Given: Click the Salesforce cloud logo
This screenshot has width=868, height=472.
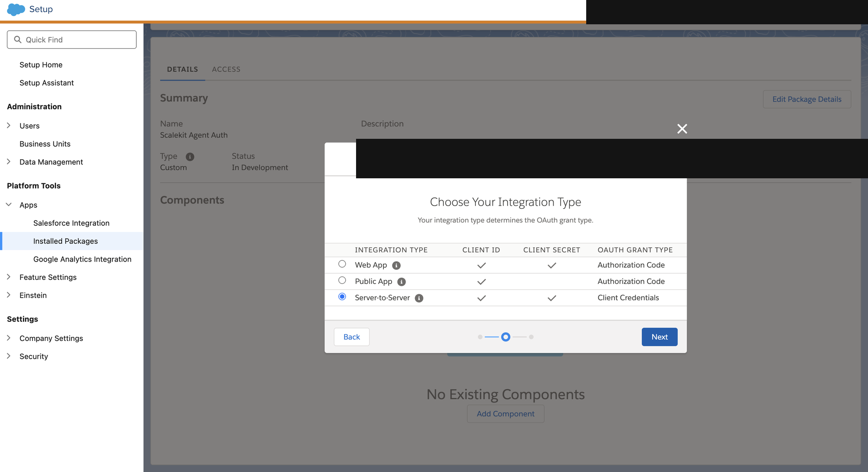Looking at the screenshot, I should [16, 9].
